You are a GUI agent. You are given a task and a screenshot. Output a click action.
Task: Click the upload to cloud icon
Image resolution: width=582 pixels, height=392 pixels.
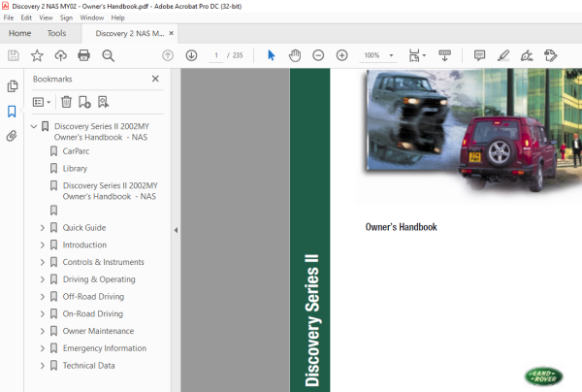point(60,55)
